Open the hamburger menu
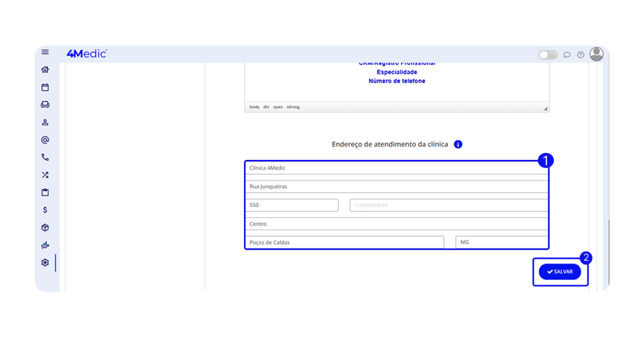The width and height of the screenshot is (644, 338). [x=45, y=52]
